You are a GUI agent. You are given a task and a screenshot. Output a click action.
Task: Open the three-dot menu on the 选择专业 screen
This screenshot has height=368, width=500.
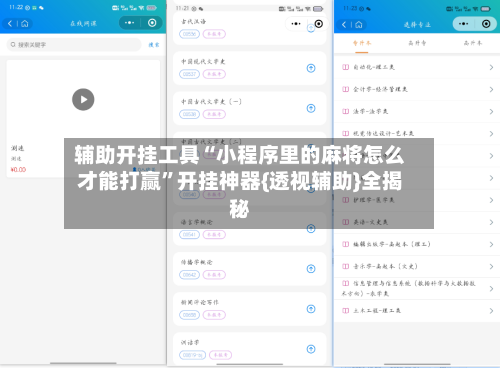[x=463, y=24]
